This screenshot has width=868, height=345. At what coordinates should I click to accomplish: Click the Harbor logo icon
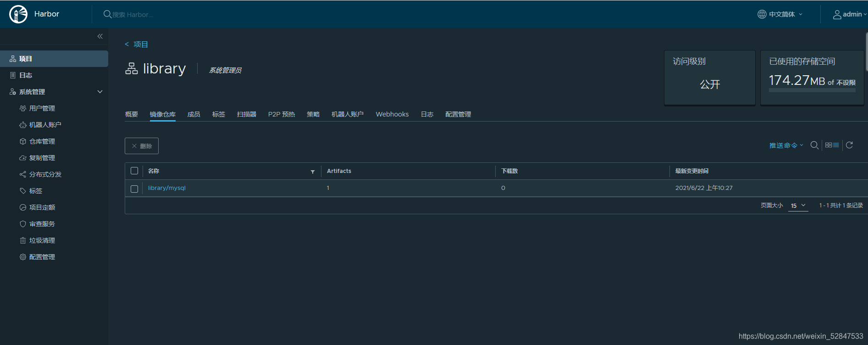[18, 14]
